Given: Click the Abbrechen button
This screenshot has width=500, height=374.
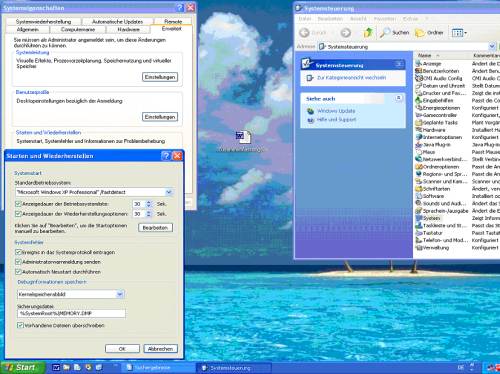Looking at the screenshot, I should tap(161, 349).
